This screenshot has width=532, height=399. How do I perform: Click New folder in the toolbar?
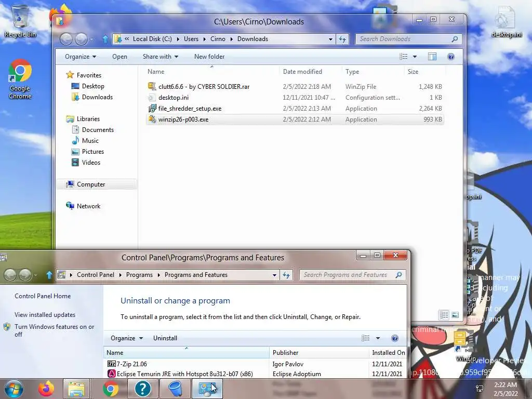(x=209, y=57)
